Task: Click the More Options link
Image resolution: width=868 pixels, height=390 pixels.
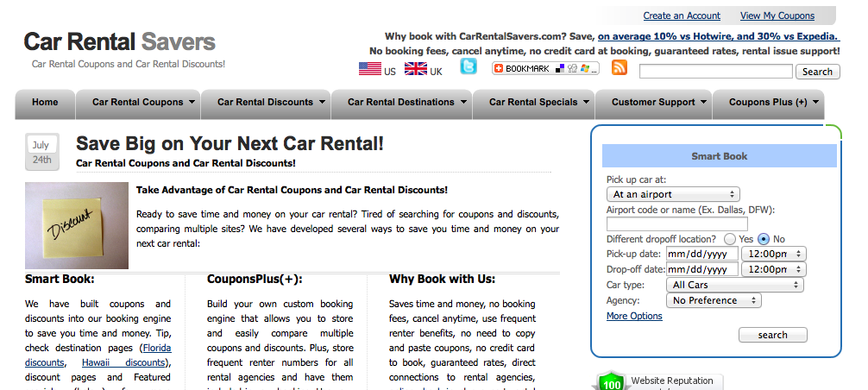Action: (x=634, y=316)
